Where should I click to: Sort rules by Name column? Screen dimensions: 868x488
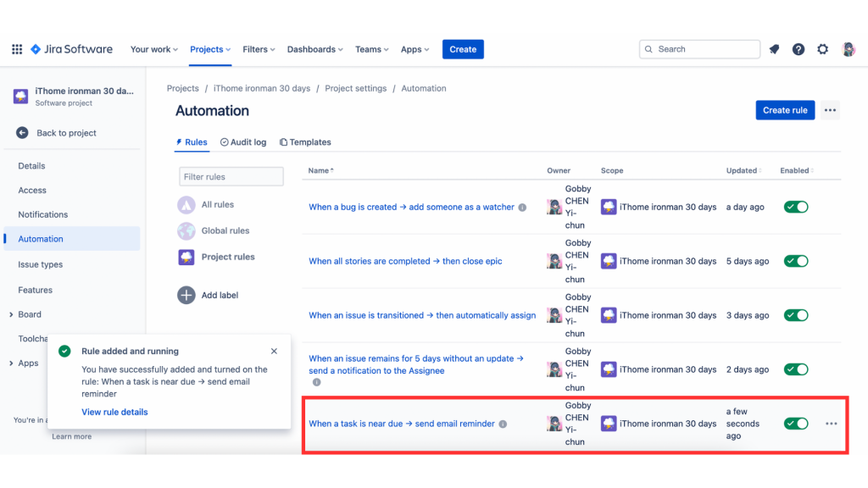tap(321, 170)
